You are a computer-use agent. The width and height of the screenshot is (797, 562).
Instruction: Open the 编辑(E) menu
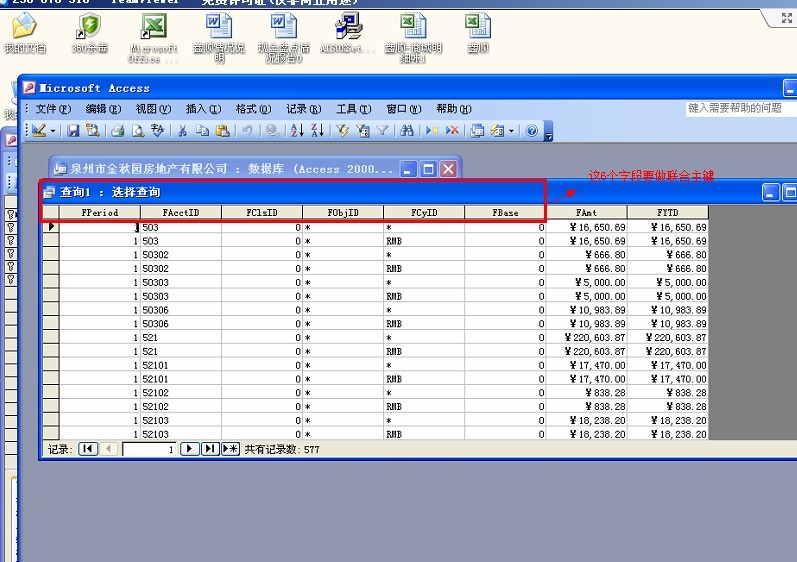click(103, 109)
